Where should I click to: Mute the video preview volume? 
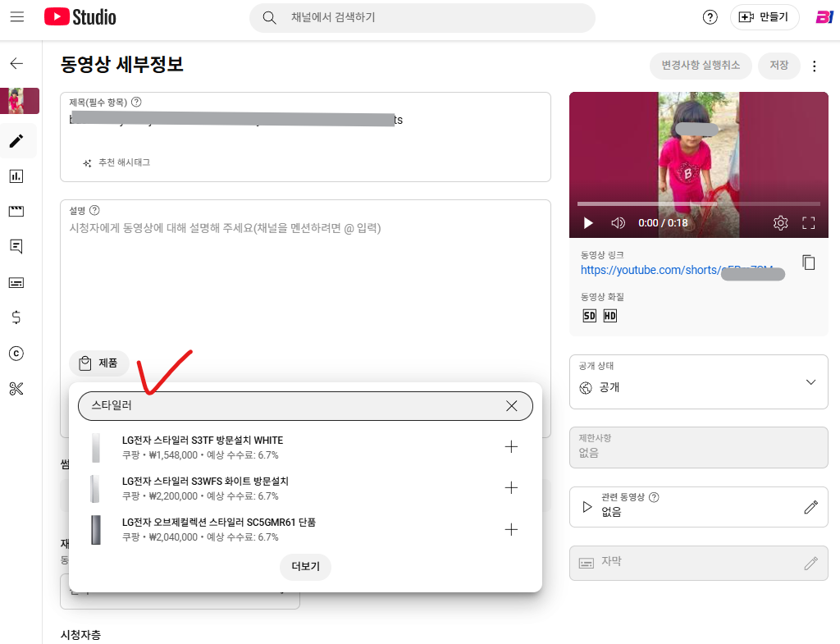click(x=619, y=223)
